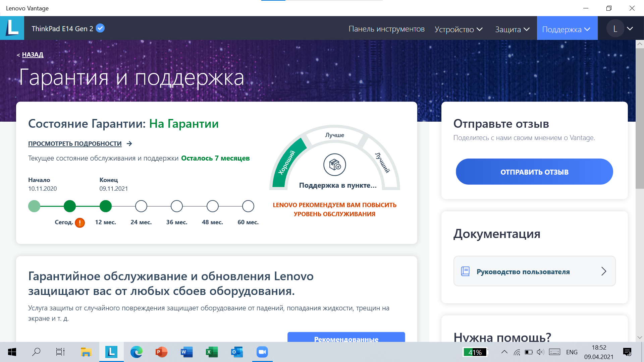The image size is (644, 362).
Task: Click ОТПРАВИТЬ ОТЗЫВ button
Action: point(534,172)
